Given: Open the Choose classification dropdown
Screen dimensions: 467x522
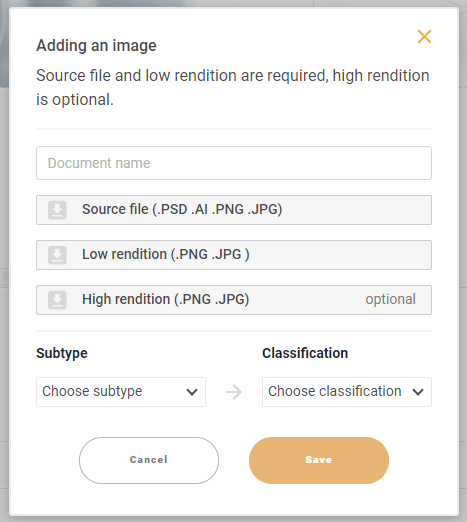Looking at the screenshot, I should pos(347,392).
